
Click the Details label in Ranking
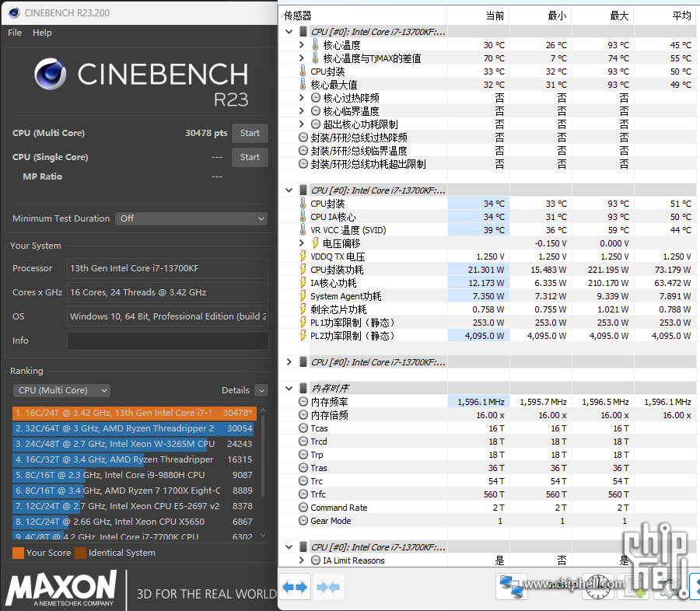tap(236, 390)
